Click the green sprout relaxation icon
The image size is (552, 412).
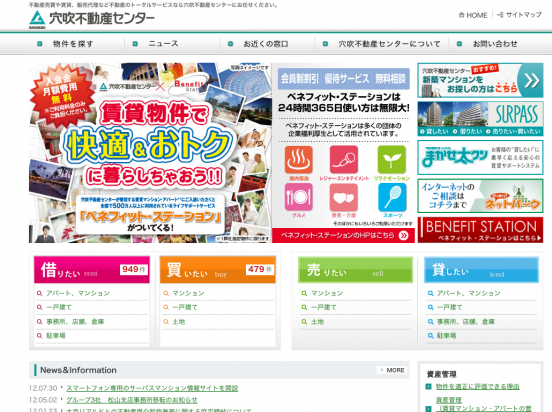[x=391, y=160]
